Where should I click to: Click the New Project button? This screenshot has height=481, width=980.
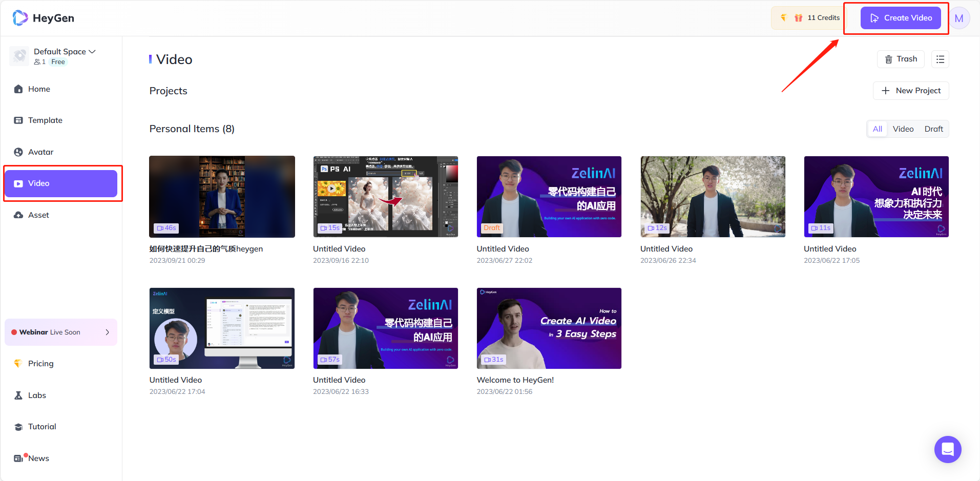pyautogui.click(x=911, y=91)
